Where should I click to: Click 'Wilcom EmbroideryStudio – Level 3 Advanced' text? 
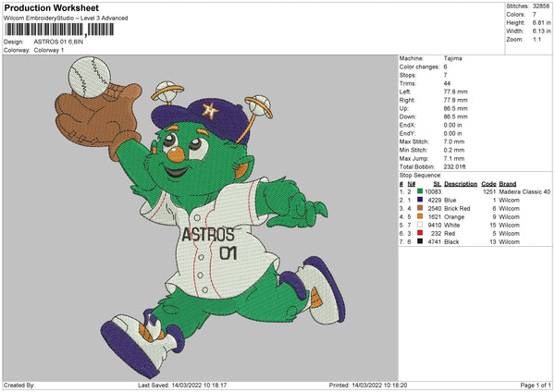coord(66,18)
